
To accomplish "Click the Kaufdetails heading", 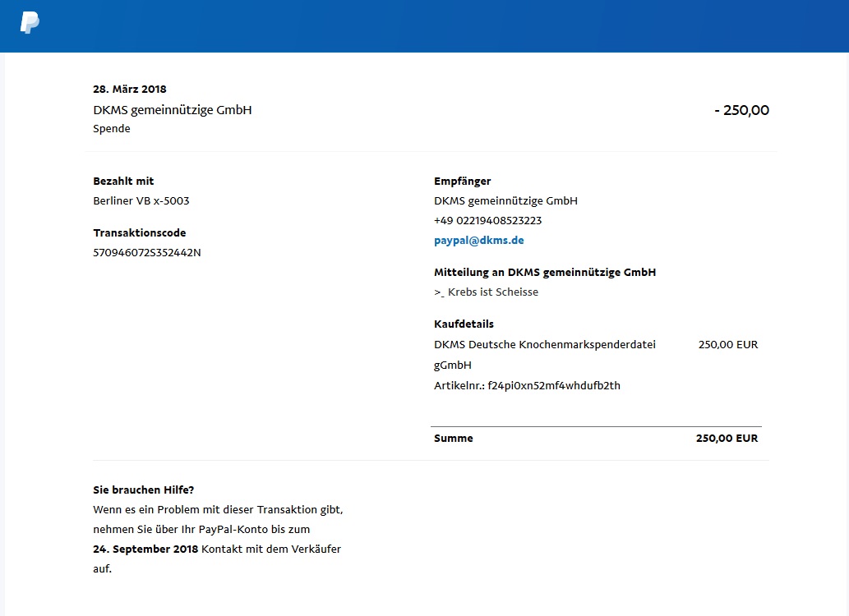I will [464, 324].
